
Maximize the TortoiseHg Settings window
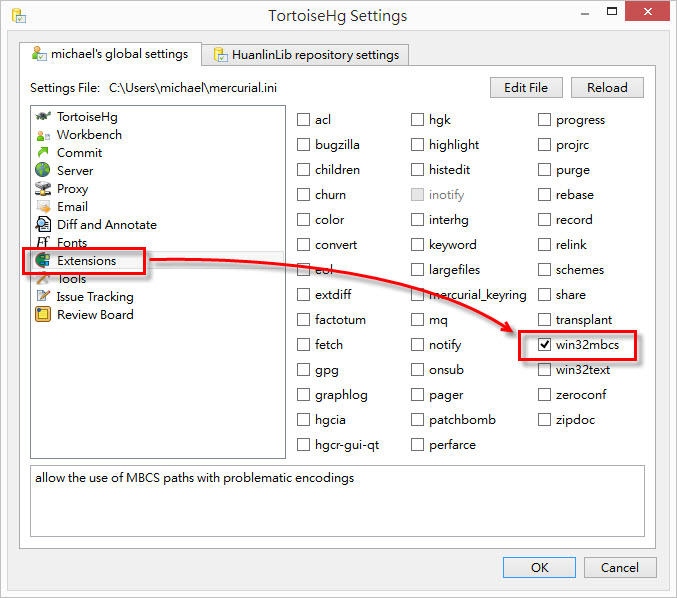pyautogui.click(x=612, y=12)
